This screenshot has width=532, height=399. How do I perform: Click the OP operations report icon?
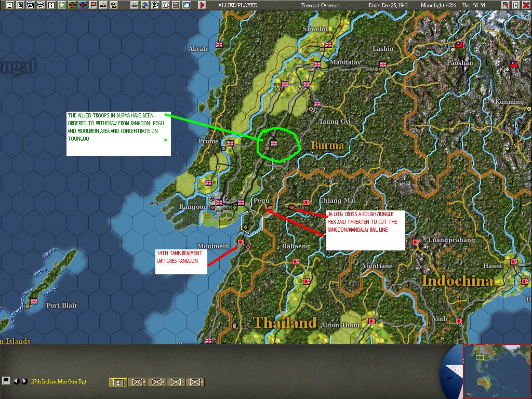pyautogui.click(x=166, y=5)
